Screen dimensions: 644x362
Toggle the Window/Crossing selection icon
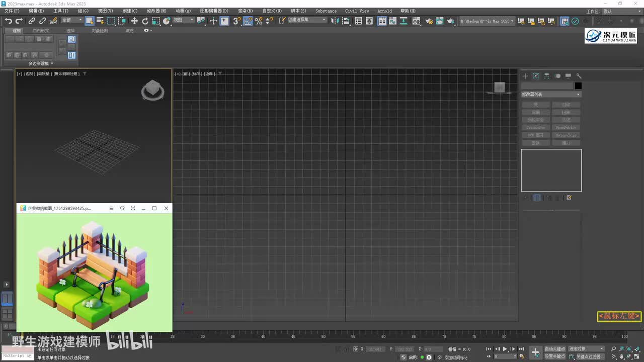pos(122,21)
